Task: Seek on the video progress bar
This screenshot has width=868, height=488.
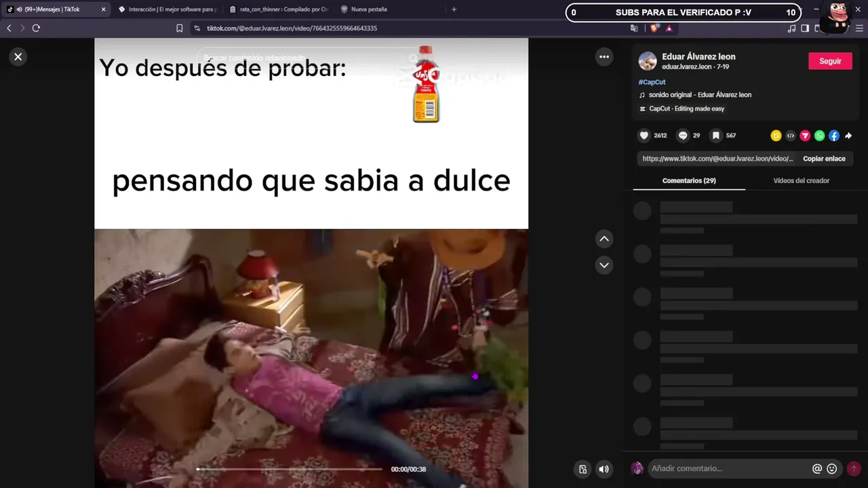Action: 290,469
